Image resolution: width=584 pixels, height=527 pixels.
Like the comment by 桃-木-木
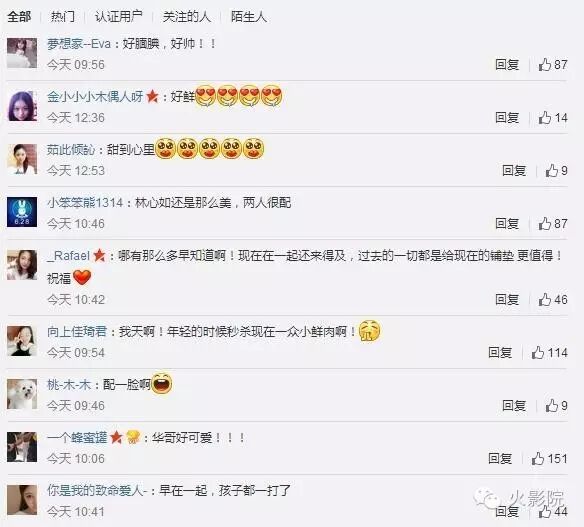click(552, 405)
